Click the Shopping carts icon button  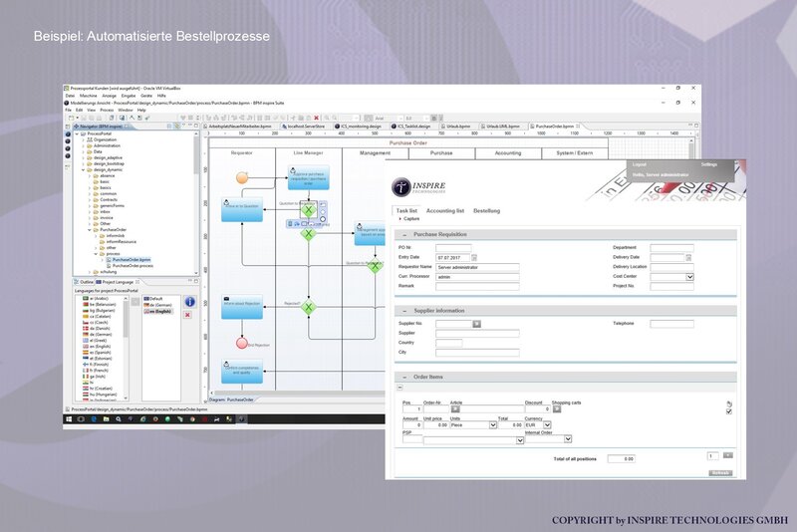[557, 409]
